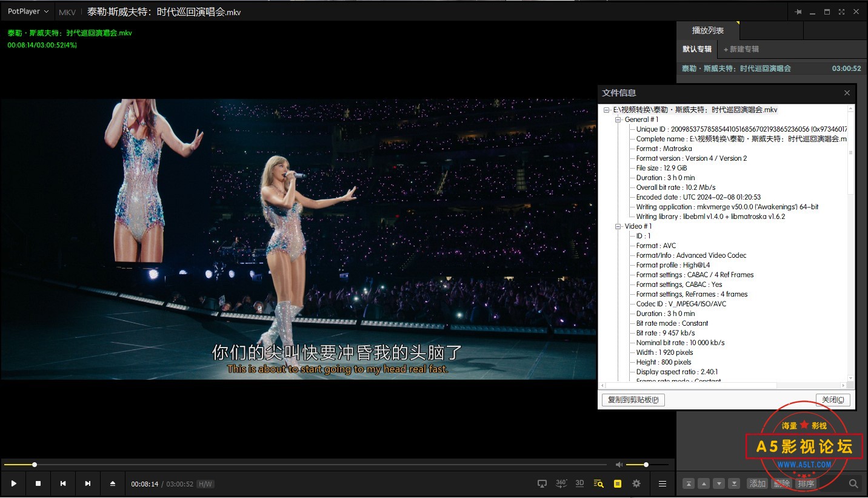Close the 文件信息 dialog with X

pyautogui.click(x=847, y=93)
